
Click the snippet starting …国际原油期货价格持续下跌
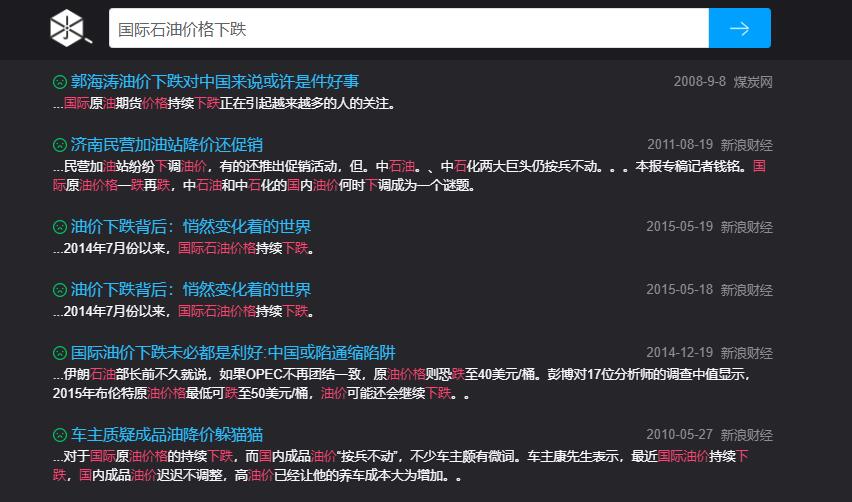tap(224, 103)
